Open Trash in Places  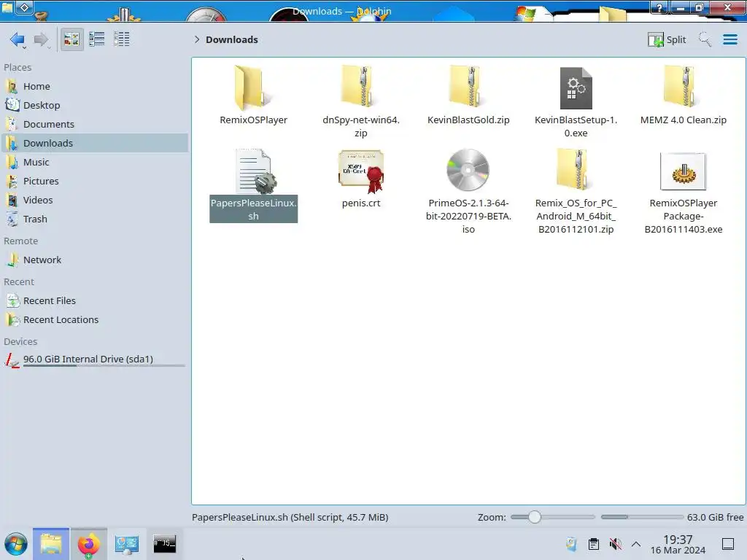point(94,219)
